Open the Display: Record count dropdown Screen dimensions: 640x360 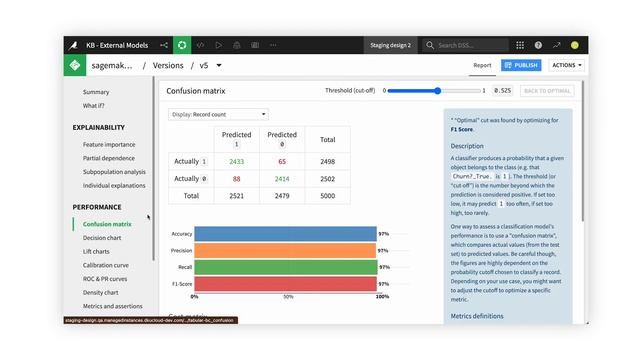218,114
